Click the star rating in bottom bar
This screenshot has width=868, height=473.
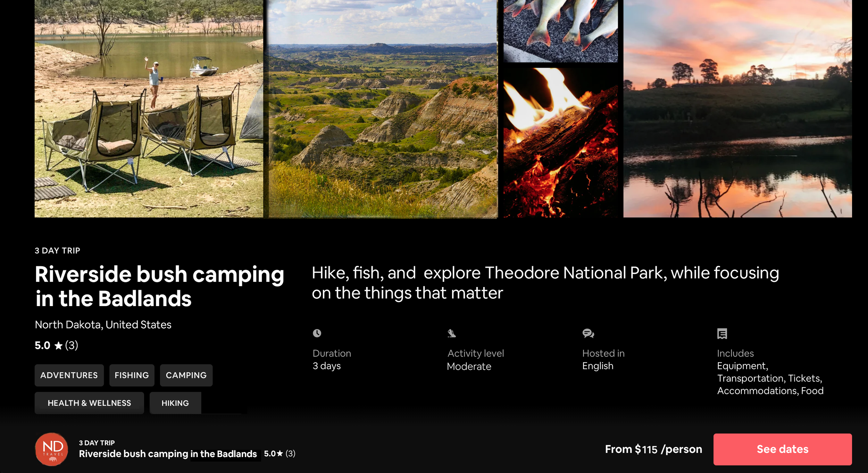(x=280, y=453)
